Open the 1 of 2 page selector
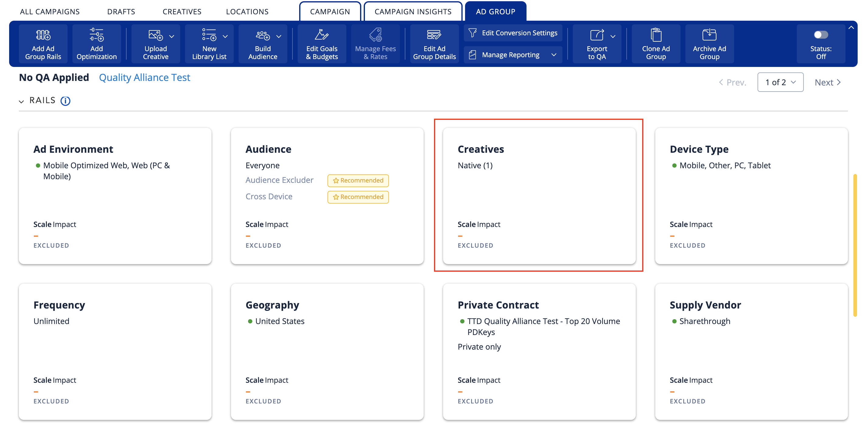Screen dimensions: 868x429 780,82
